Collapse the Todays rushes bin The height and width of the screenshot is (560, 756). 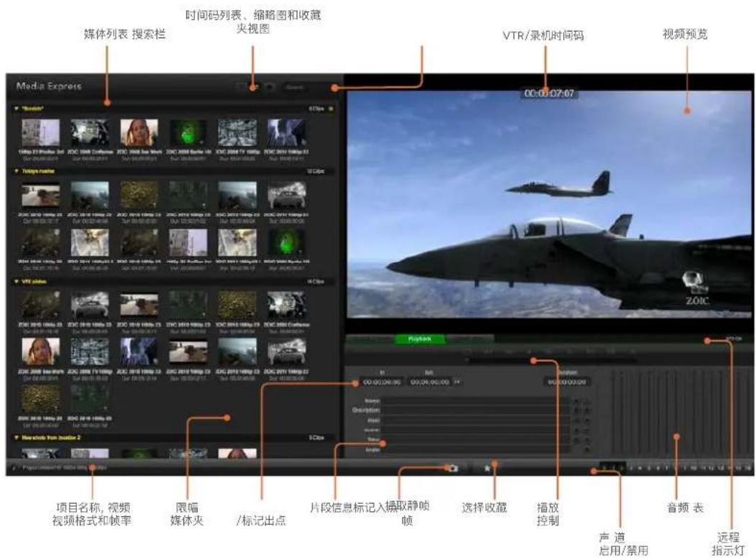tap(16, 171)
